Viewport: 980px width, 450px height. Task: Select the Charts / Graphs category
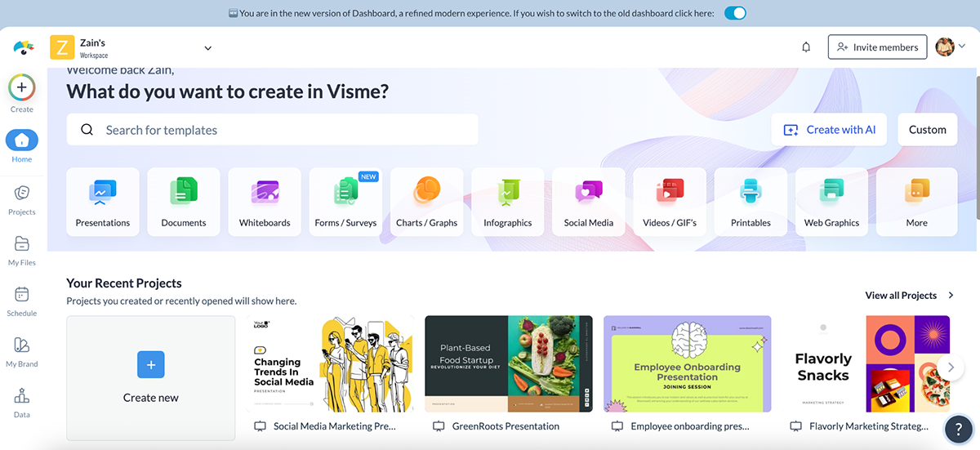point(427,202)
